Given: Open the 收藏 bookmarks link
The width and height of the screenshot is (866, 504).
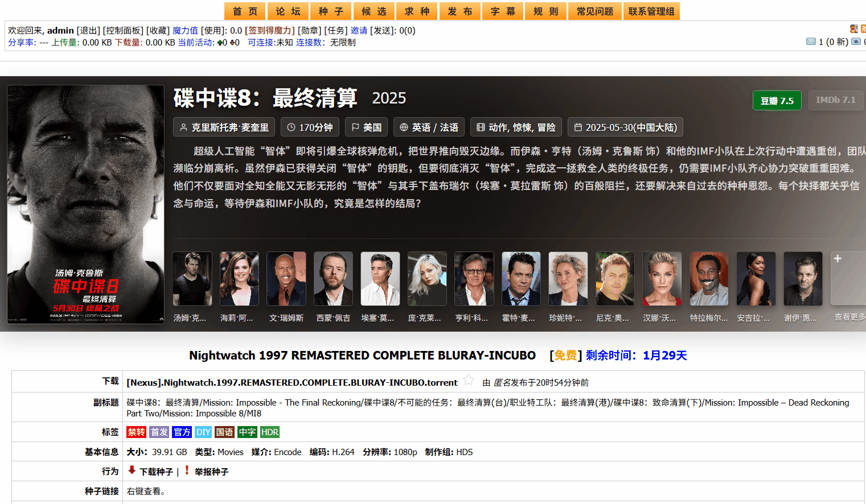Looking at the screenshot, I should coord(158,31).
